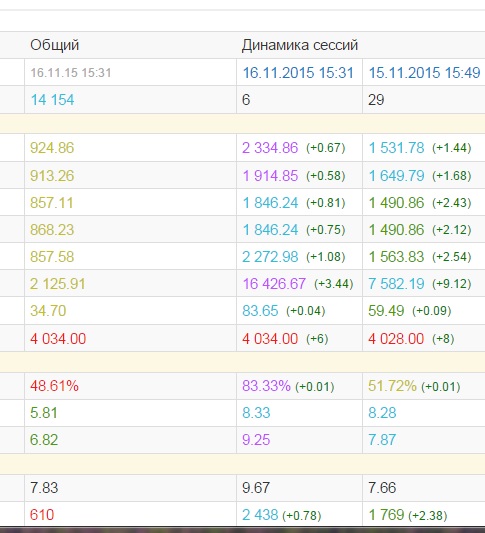Open the 15.11.2015 15:49 session link
485x533 pixels.
coord(424,73)
